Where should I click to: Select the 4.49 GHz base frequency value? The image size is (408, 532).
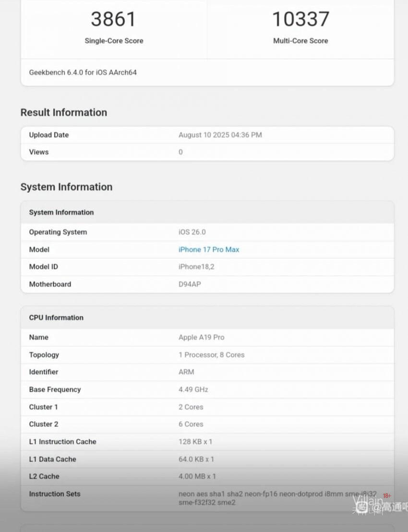pos(193,390)
